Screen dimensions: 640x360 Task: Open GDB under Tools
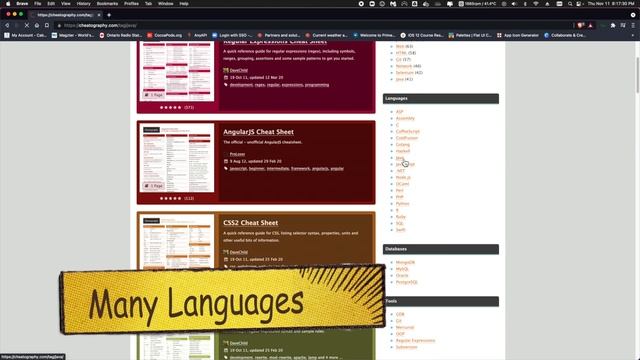[400, 314]
